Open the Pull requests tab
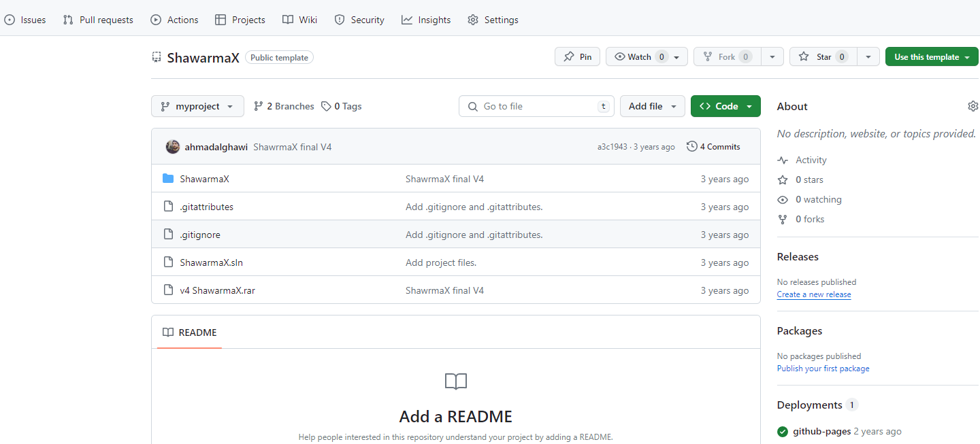Image resolution: width=980 pixels, height=444 pixels. tap(98, 20)
